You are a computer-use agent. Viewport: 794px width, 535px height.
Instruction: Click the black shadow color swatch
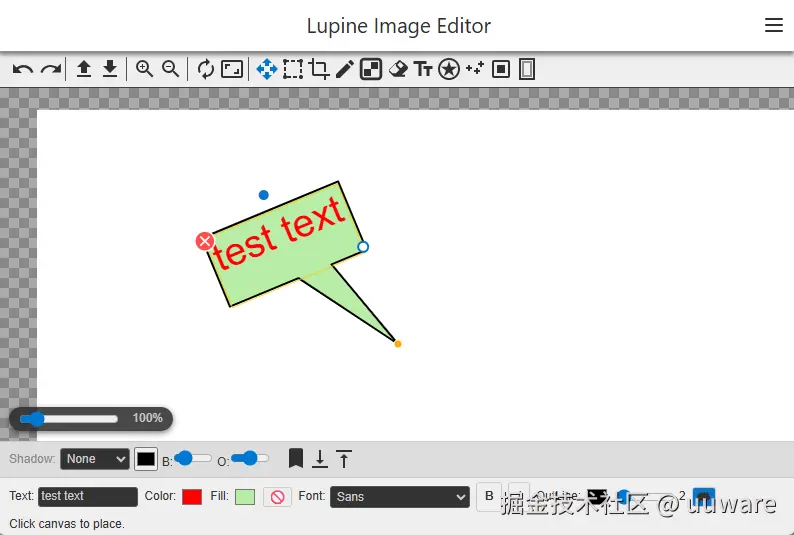tap(146, 459)
